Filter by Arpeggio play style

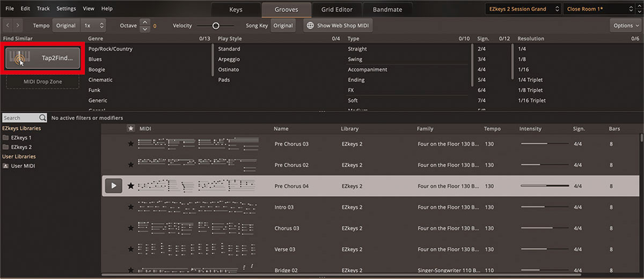click(x=229, y=59)
